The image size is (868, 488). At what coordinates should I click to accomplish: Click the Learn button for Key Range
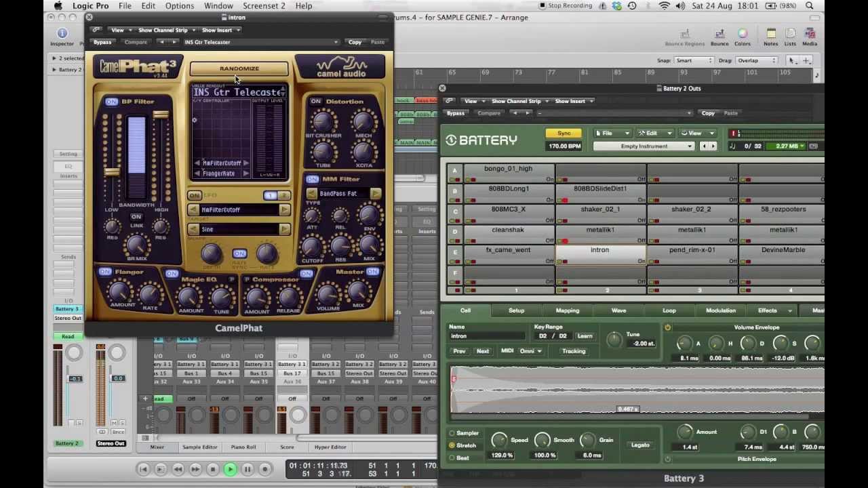(x=585, y=336)
